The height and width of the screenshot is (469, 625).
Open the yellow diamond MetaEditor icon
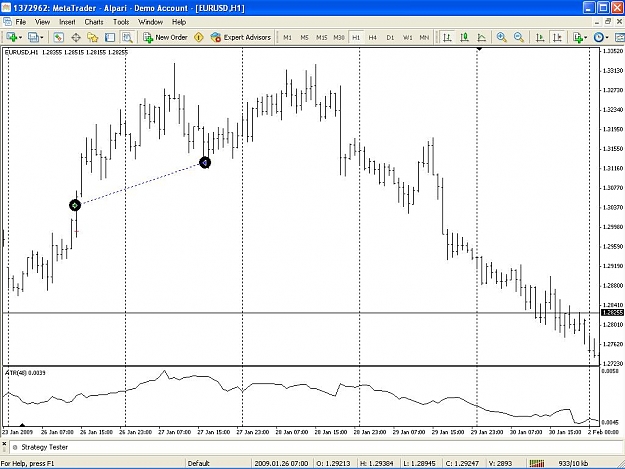(199, 37)
